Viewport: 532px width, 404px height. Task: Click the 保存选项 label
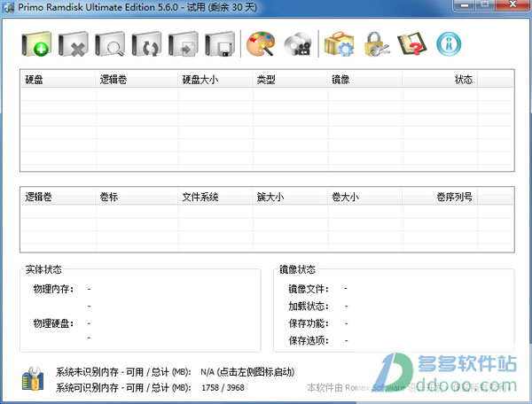pyautogui.click(x=309, y=340)
